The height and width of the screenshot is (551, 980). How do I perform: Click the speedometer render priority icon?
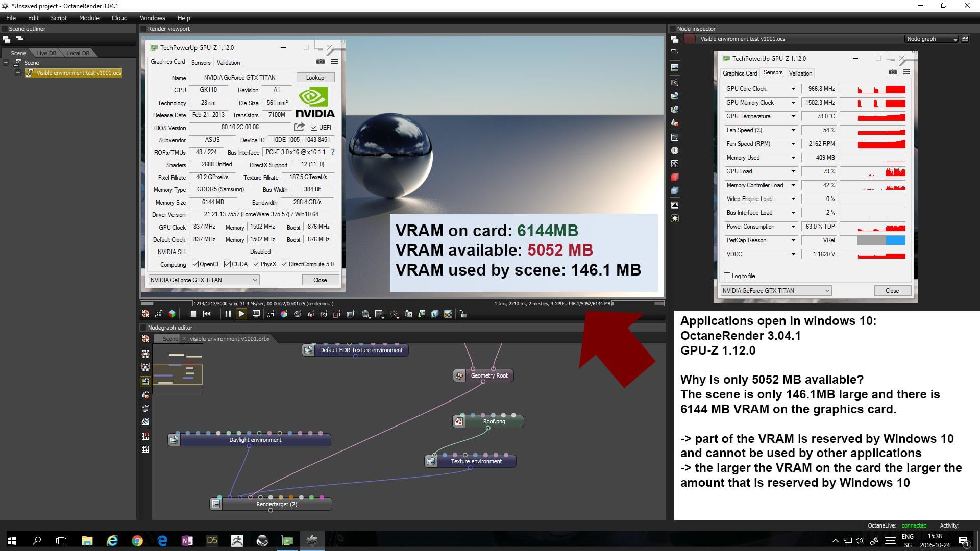(394, 314)
